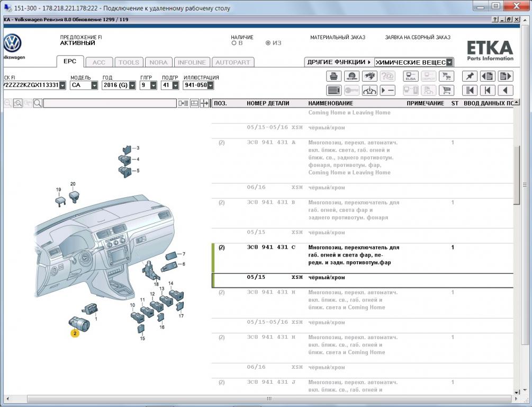Image resolution: width=532 pixels, height=407 pixels.
Task: Switch to the INFOLINE tab
Action: coord(192,63)
